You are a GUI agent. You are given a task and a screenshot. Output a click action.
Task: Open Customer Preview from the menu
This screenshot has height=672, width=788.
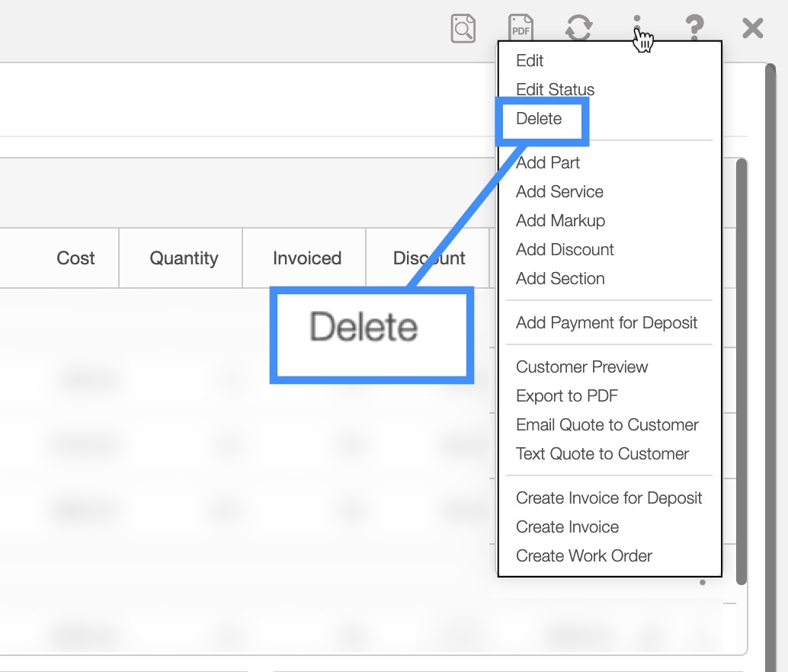click(581, 367)
